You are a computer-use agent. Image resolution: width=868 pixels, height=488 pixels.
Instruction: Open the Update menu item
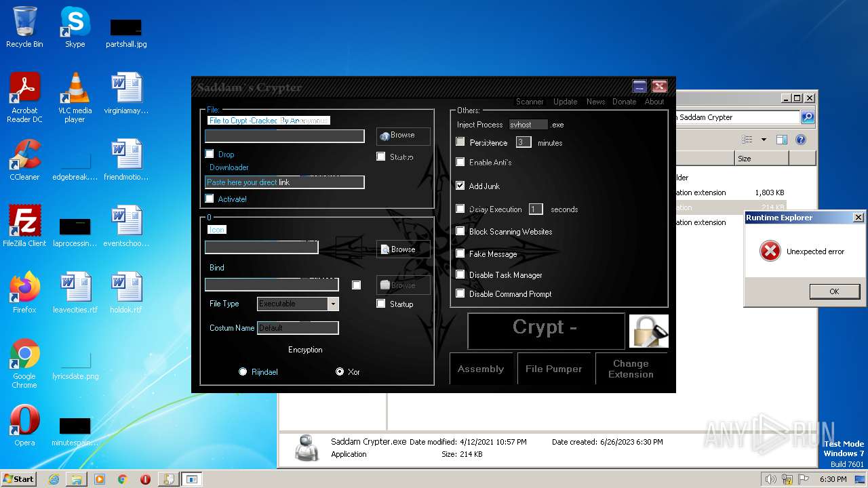[565, 102]
